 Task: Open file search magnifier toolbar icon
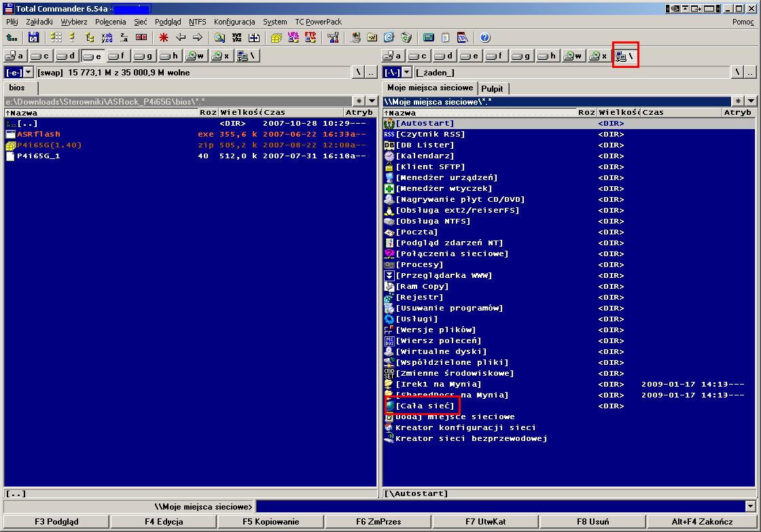click(x=220, y=37)
